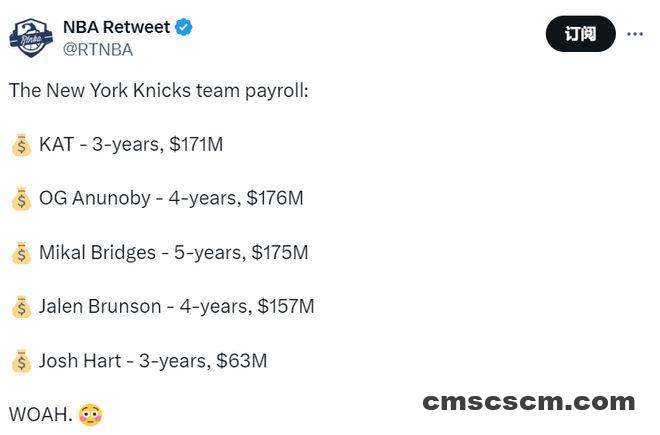This screenshot has width=660, height=435.
Task: Click the money bag emoji beside OG Anunoby
Action: (21, 199)
